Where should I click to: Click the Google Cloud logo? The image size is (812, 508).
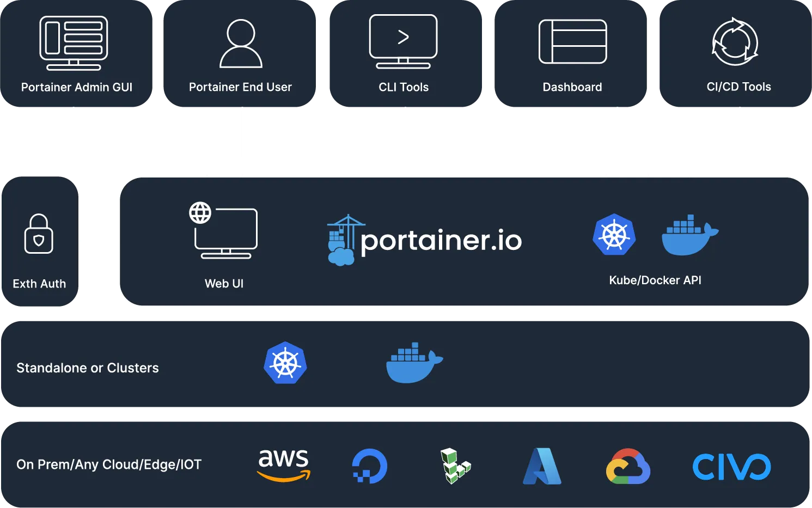coord(628,466)
